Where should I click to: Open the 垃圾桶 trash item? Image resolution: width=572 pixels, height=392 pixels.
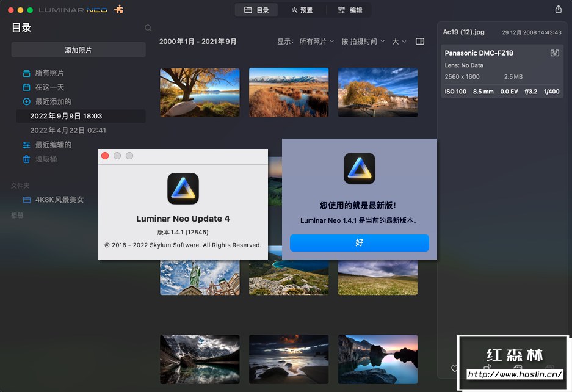pos(46,159)
